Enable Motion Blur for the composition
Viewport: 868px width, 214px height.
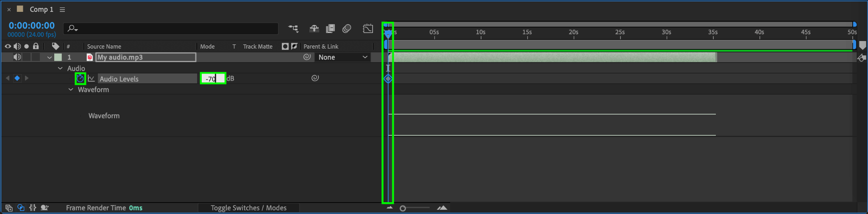click(x=347, y=28)
